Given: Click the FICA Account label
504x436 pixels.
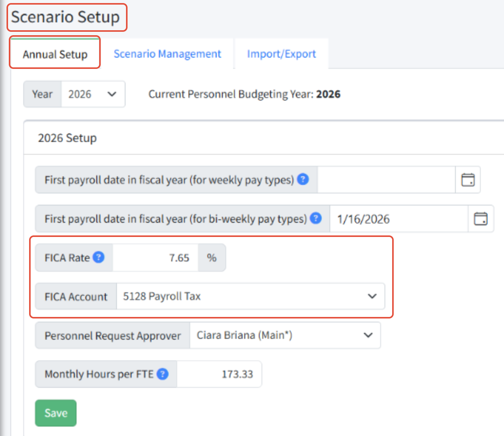Looking at the screenshot, I should pos(76,296).
